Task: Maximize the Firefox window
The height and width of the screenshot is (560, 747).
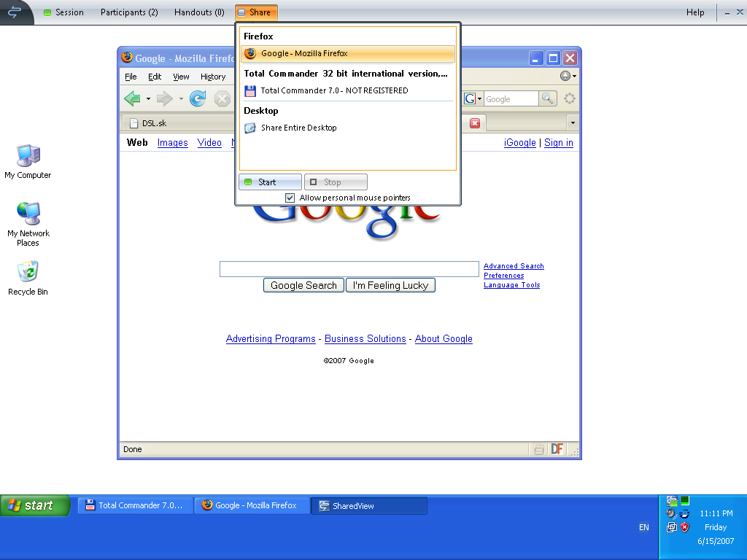Action: pos(553,58)
